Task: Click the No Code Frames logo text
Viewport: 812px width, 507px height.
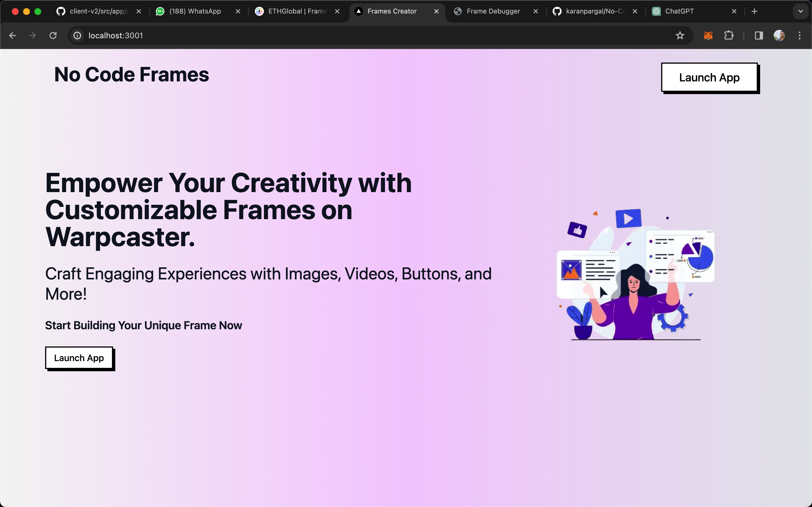Action: 131,74
